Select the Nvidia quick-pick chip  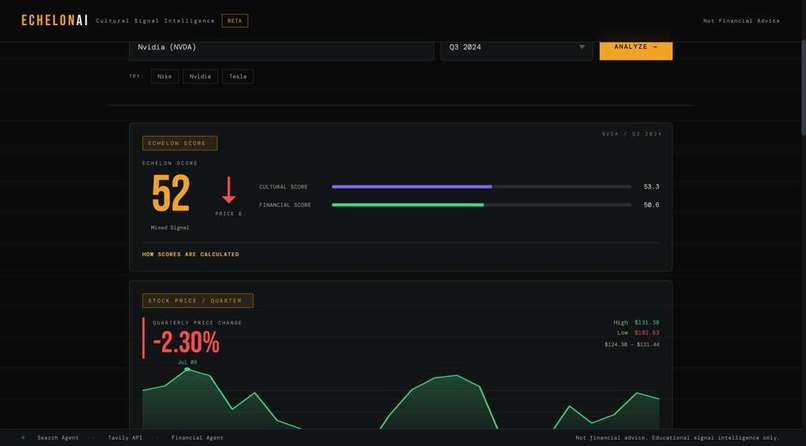click(x=200, y=77)
